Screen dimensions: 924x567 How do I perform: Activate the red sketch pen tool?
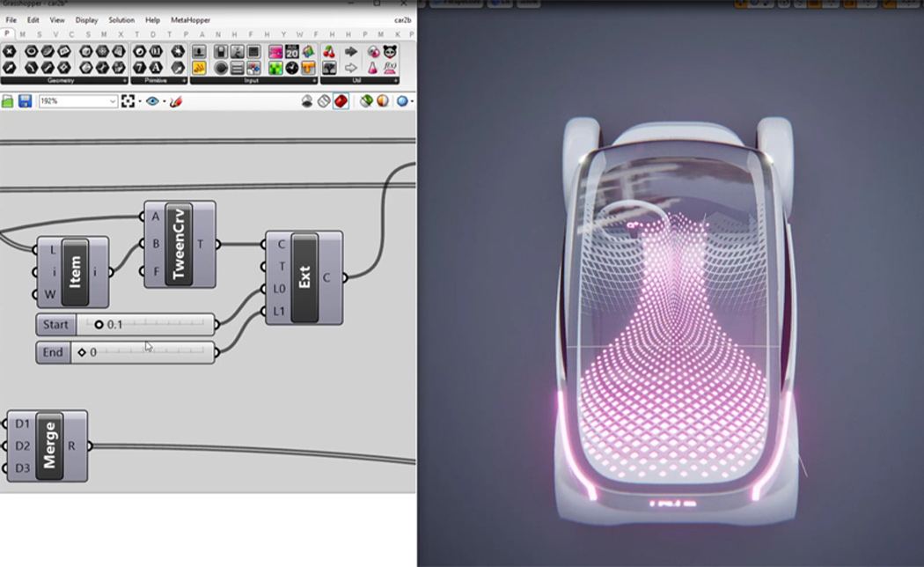pyautogui.click(x=174, y=100)
